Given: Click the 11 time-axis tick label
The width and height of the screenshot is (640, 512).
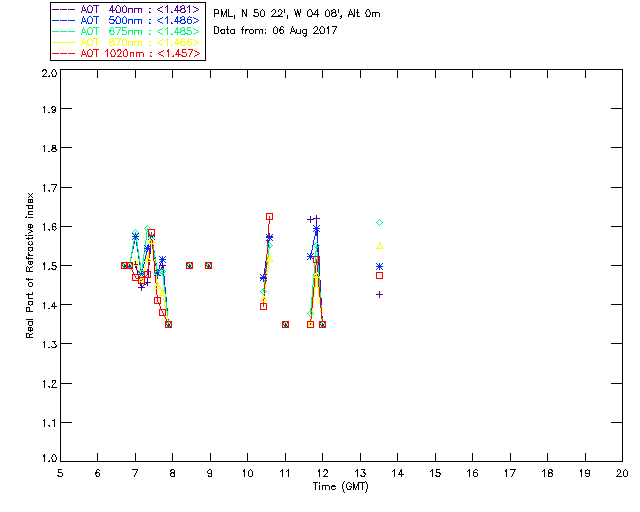Looking at the screenshot, I should click(x=285, y=473).
